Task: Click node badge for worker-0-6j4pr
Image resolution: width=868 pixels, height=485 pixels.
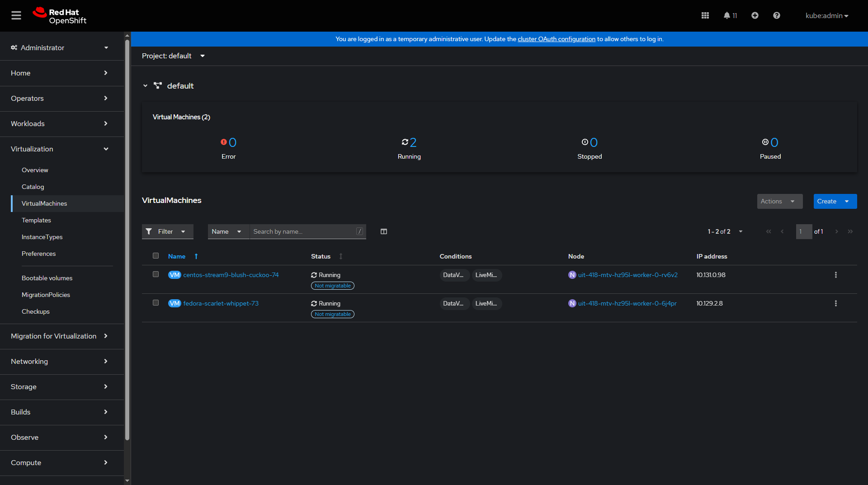Action: 572,303
